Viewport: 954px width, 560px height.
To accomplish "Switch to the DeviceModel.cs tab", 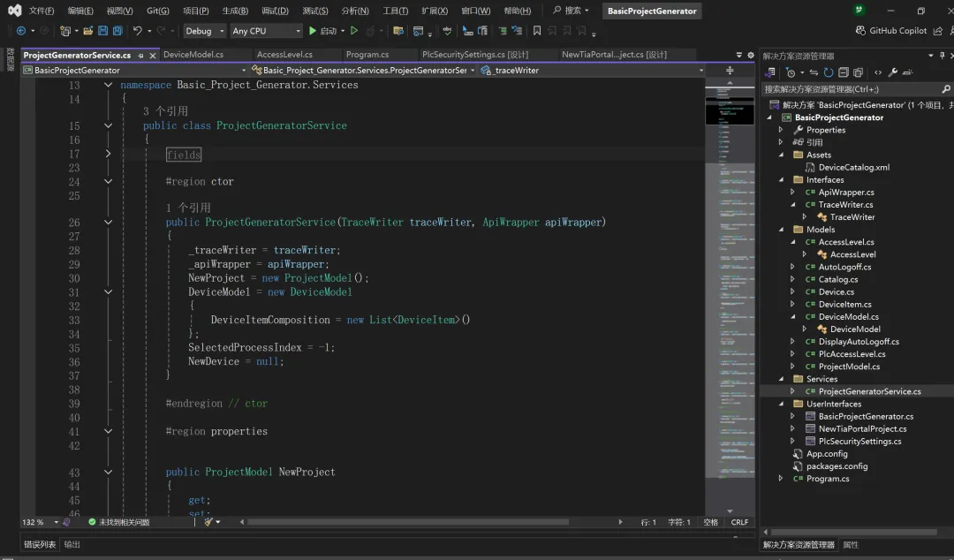I will (x=193, y=55).
